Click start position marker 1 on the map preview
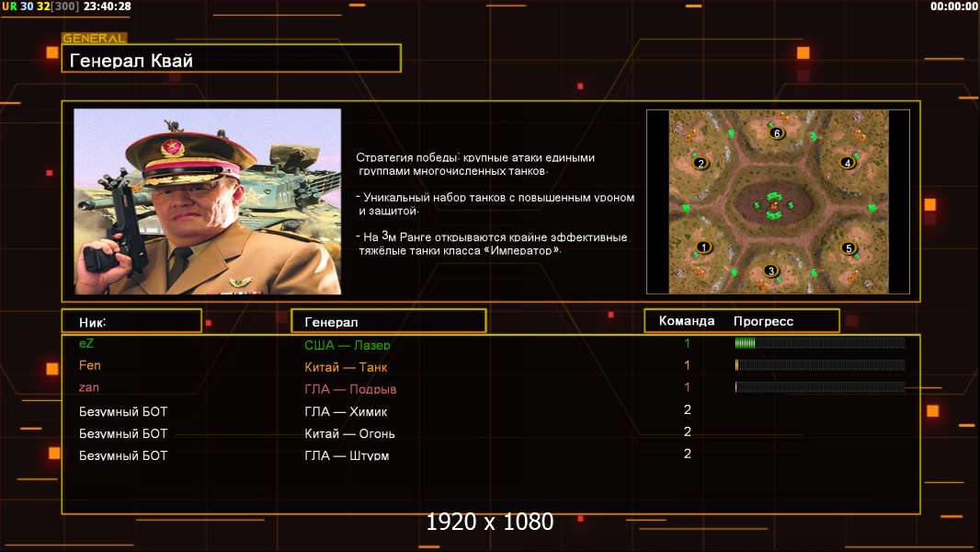This screenshot has width=980, height=552. pos(704,247)
